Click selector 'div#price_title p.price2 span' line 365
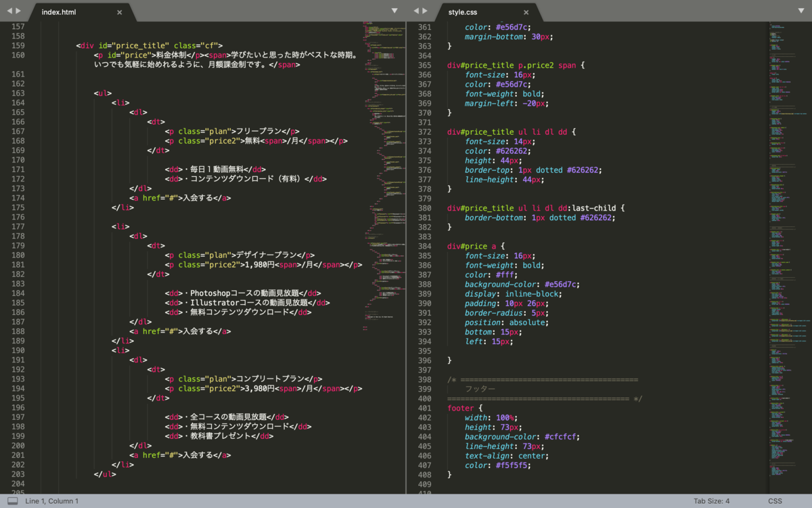Screen dimensions: 812x508 512,65
